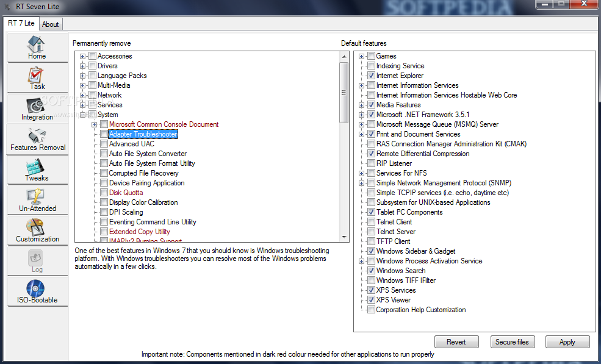Click the Permanently remove scrollbar thumb
Screen dimensions: 601x364
(344, 92)
